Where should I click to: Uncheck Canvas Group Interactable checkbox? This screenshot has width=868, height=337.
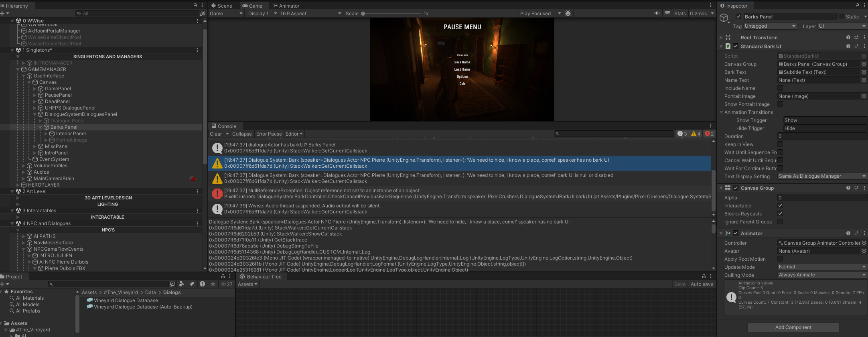pos(780,206)
